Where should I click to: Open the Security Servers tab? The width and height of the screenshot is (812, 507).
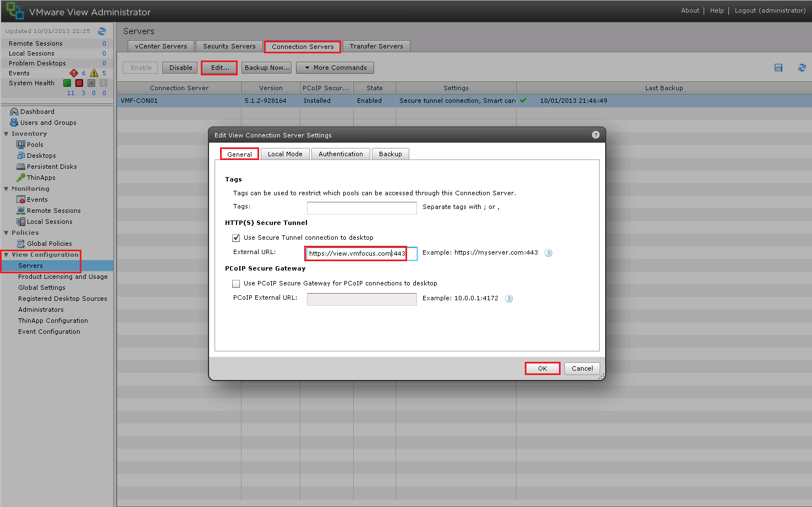pyautogui.click(x=229, y=46)
